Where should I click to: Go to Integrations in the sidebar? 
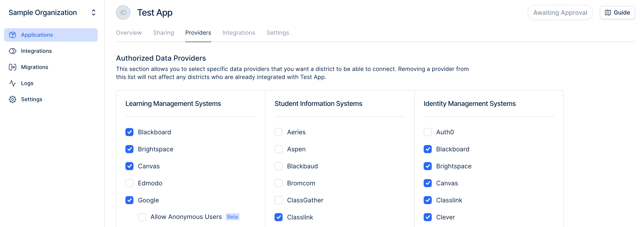[x=51, y=51]
